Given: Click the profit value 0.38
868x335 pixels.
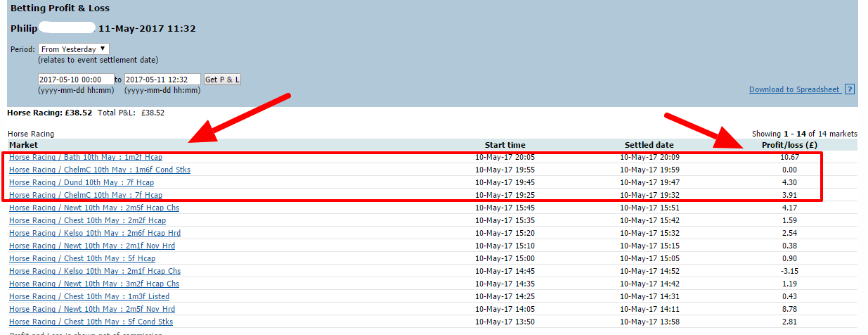Looking at the screenshot, I should [789, 246].
